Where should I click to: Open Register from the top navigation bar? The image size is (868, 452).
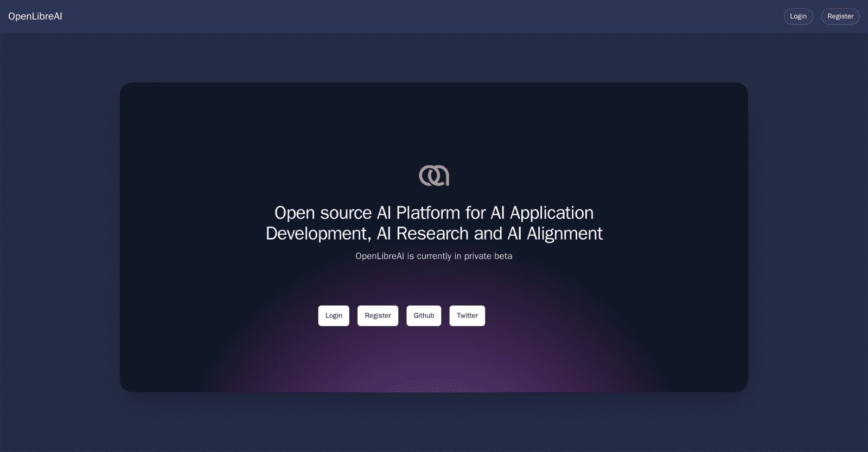click(x=840, y=16)
